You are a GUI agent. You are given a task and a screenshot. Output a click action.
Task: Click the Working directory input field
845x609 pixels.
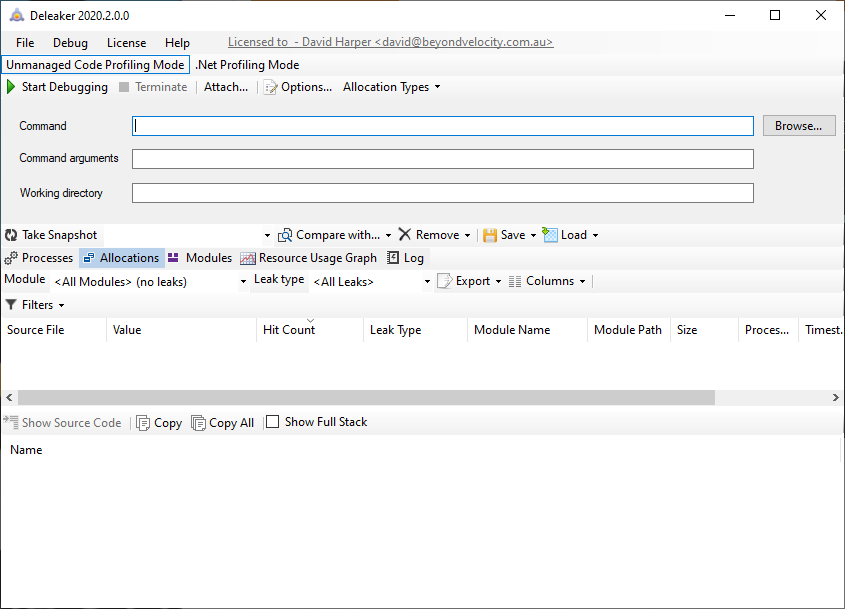442,193
